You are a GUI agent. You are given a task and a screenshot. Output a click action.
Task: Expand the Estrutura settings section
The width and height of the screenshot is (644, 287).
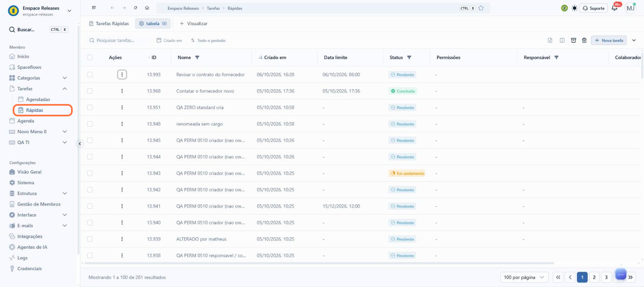(x=64, y=193)
